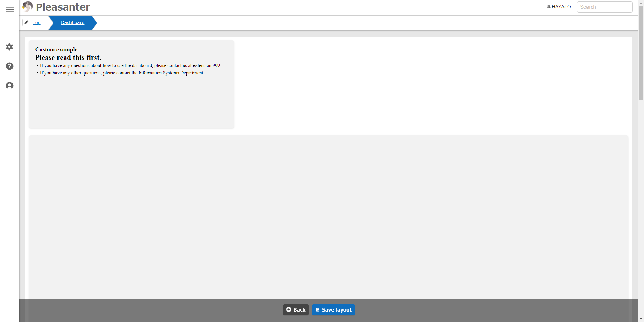This screenshot has width=644, height=322.
Task: Open the hamburger navigation menu
Action: coord(10,10)
